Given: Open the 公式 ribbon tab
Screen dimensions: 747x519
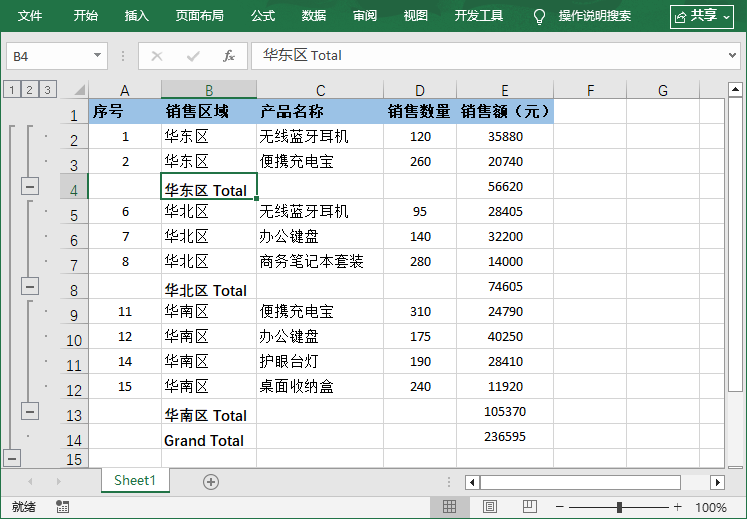Looking at the screenshot, I should pos(263,16).
